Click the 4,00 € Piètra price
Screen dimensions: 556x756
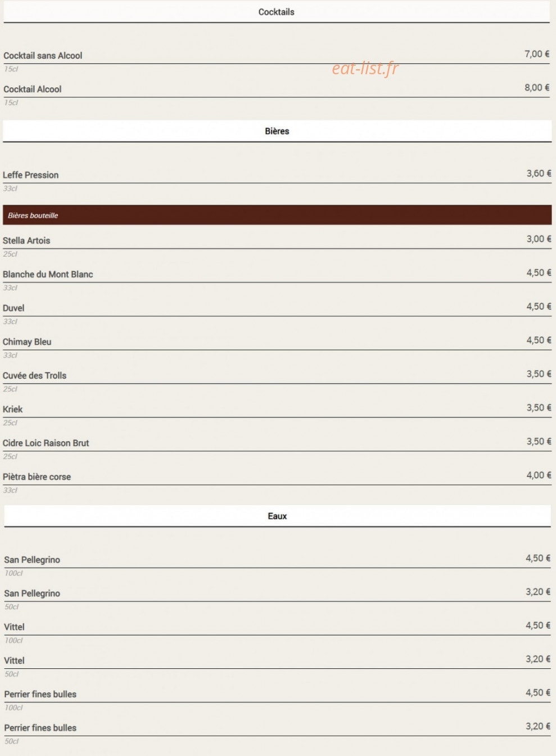click(539, 475)
